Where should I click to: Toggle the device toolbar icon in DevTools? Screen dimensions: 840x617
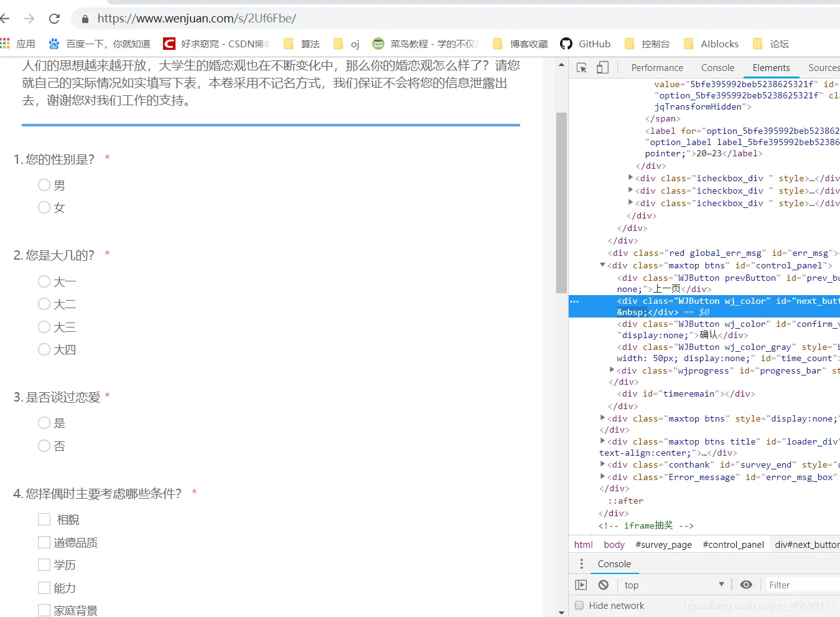pos(602,68)
